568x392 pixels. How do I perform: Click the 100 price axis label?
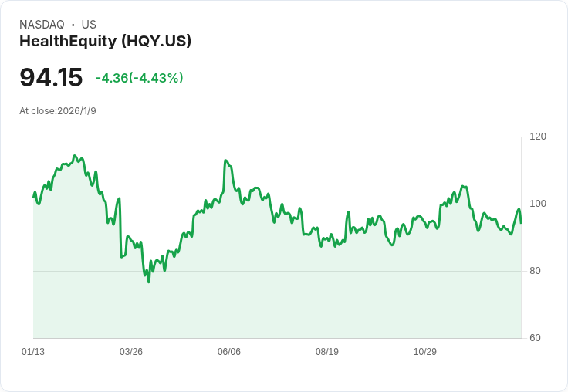pyautogui.click(x=538, y=204)
